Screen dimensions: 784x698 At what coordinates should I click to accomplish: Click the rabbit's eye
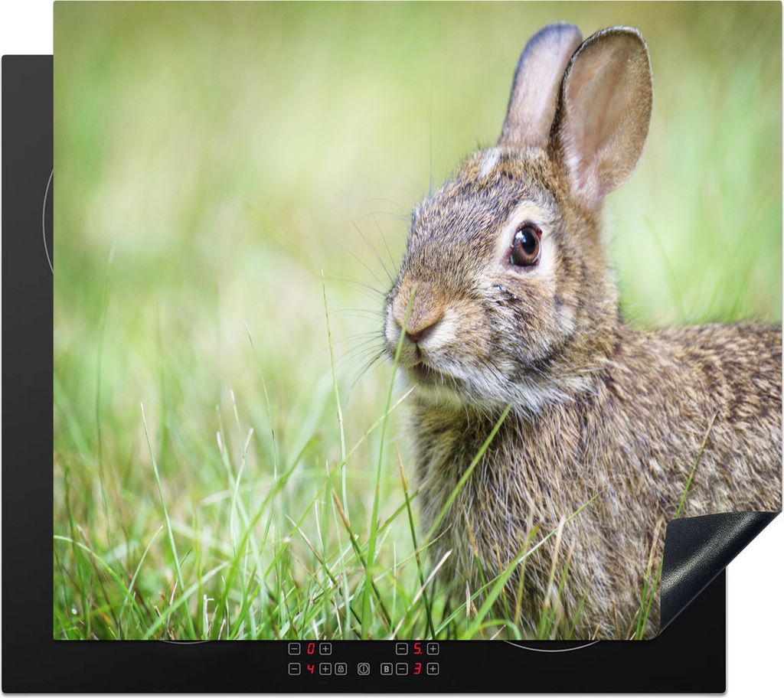[525, 246]
